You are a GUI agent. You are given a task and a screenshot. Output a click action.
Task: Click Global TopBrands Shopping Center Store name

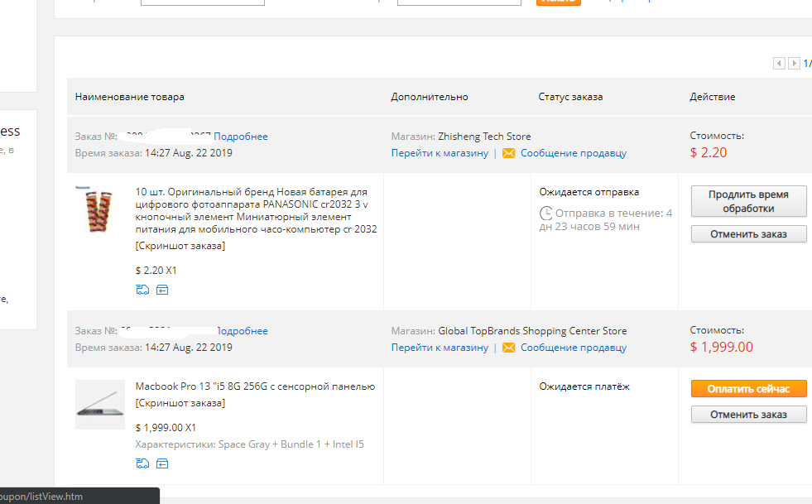532,330
